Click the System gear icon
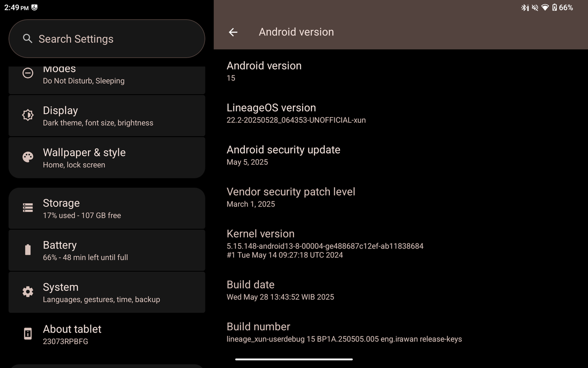 click(28, 292)
